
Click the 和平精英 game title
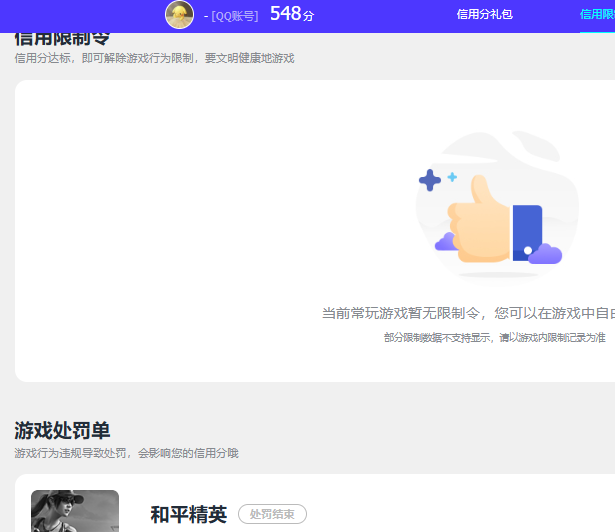point(189,514)
